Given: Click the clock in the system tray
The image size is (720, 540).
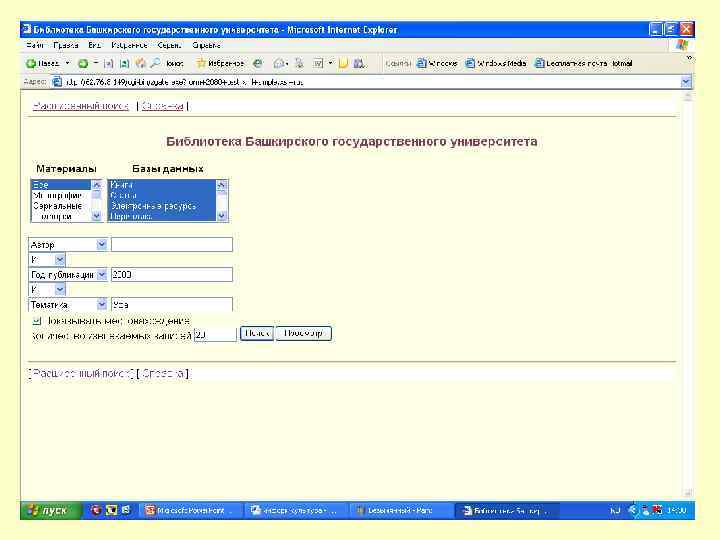Looking at the screenshot, I should [676, 510].
